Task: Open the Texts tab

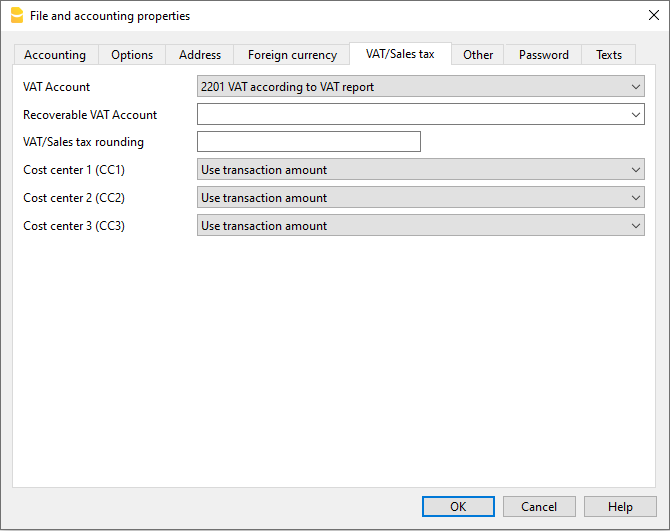Action: click(x=609, y=55)
